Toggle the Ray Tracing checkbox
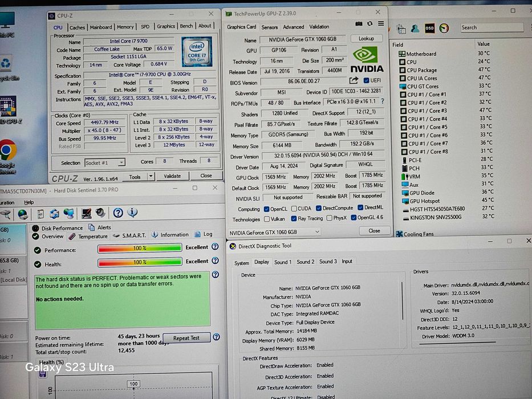532x399 pixels. click(x=294, y=218)
